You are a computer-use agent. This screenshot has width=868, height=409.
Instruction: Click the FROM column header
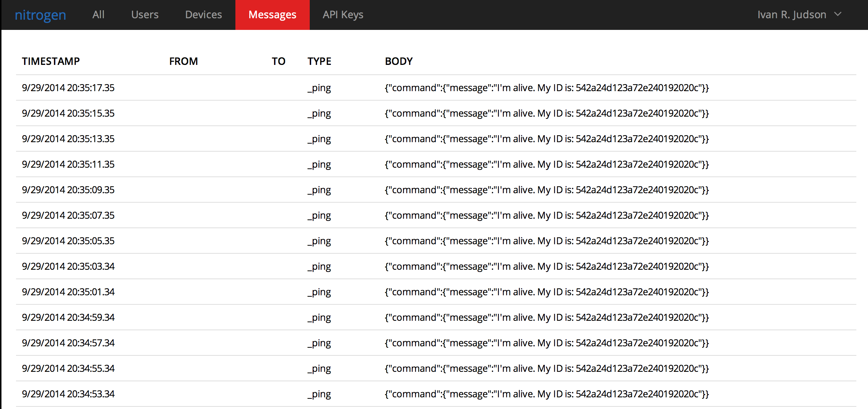pyautogui.click(x=183, y=61)
